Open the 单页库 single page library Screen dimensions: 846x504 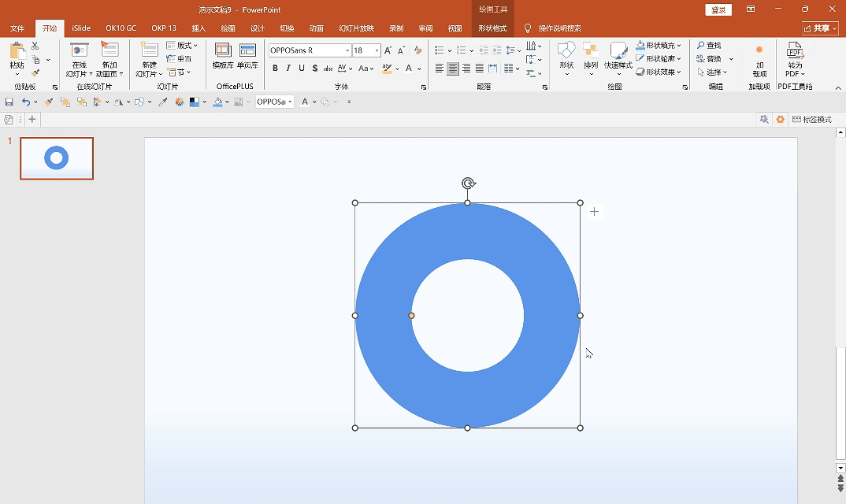tap(247, 56)
